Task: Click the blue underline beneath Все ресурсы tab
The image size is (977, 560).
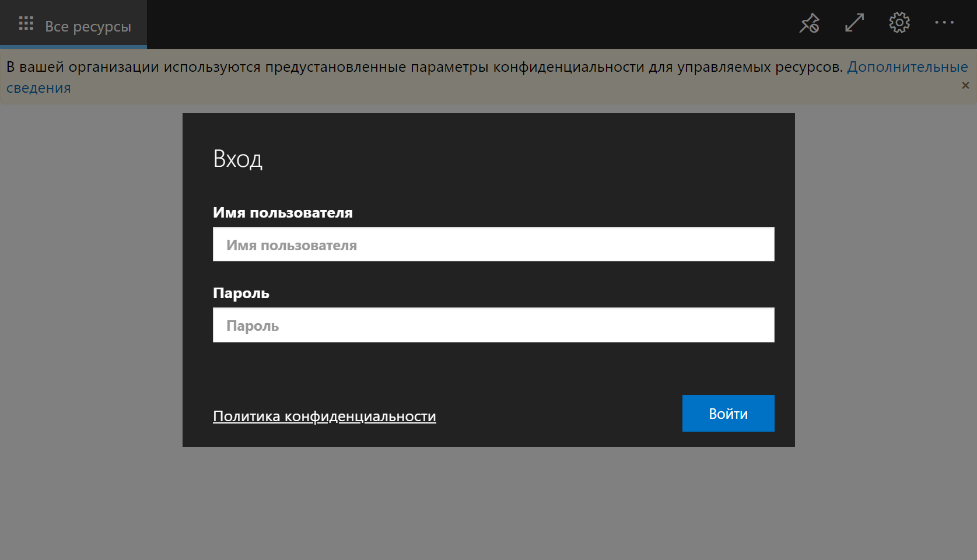Action: (x=73, y=47)
